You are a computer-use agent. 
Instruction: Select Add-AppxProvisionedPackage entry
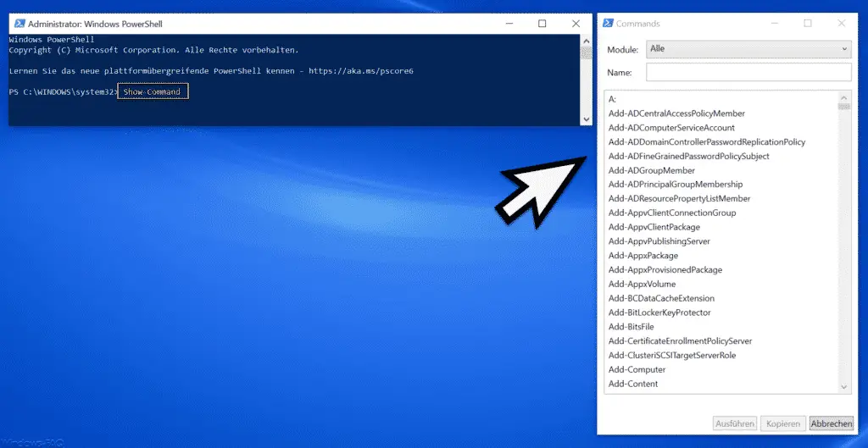tap(665, 270)
